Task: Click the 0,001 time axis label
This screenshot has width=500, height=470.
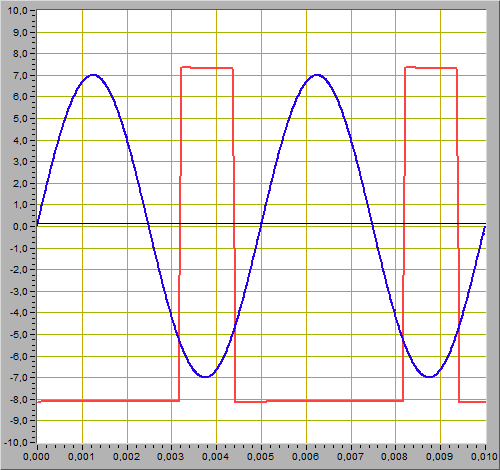Action: point(81,457)
